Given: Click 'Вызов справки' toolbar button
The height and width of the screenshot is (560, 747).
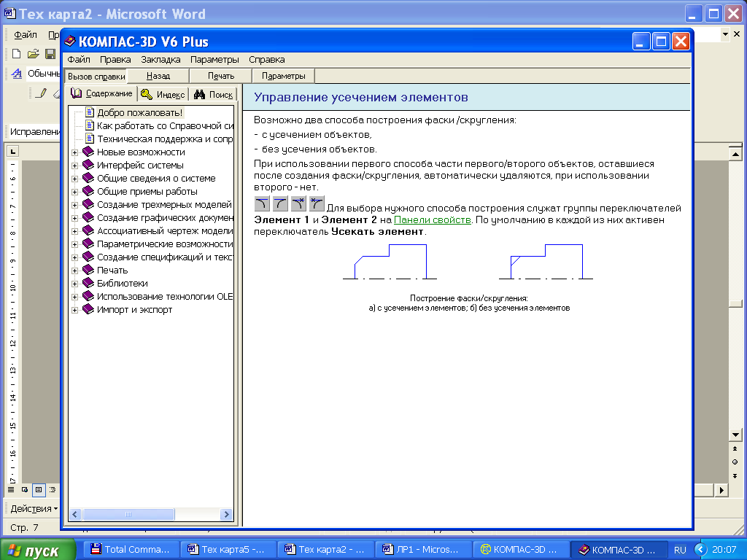Looking at the screenshot, I should [96, 76].
